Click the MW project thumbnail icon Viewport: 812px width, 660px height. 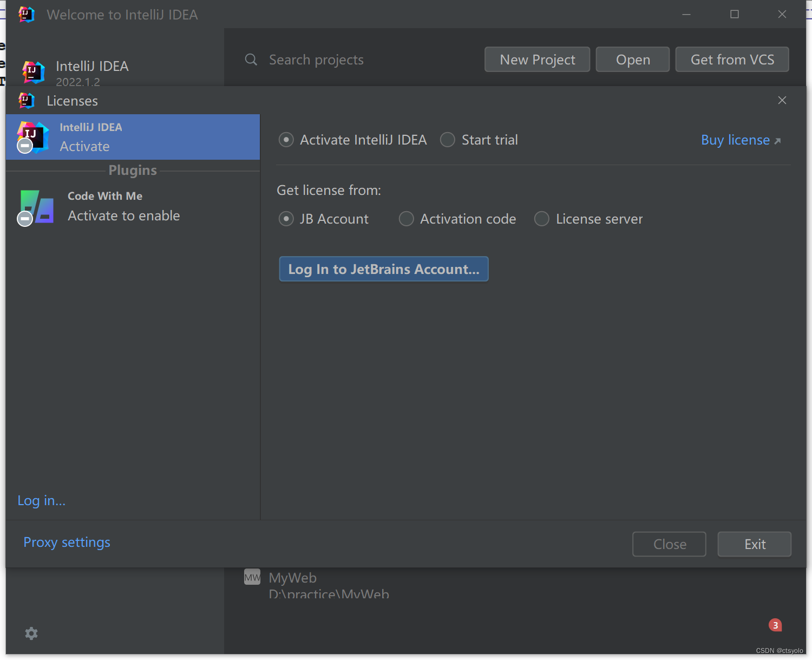tap(252, 577)
